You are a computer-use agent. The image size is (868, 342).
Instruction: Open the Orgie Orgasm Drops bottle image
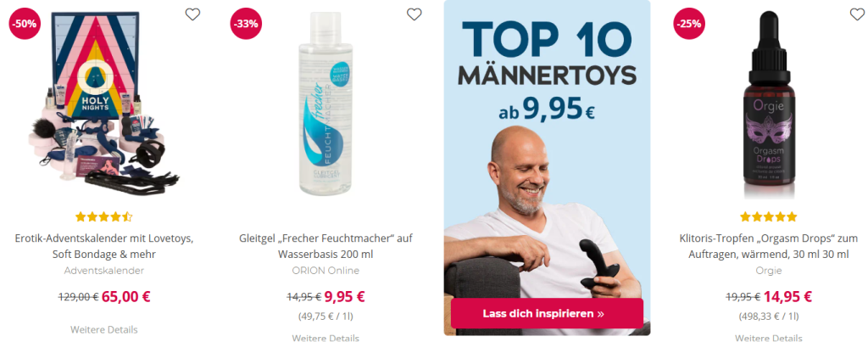768,105
